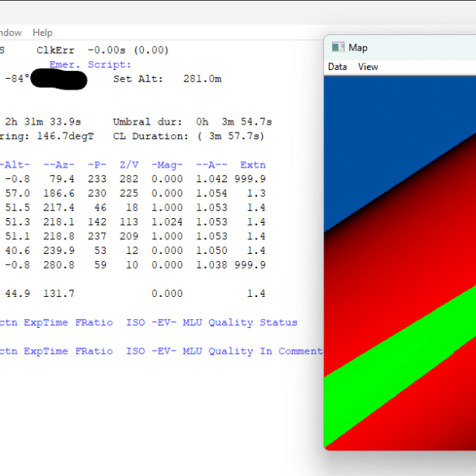
Task: Select the row with Mag 1.024
Action: tap(133, 222)
